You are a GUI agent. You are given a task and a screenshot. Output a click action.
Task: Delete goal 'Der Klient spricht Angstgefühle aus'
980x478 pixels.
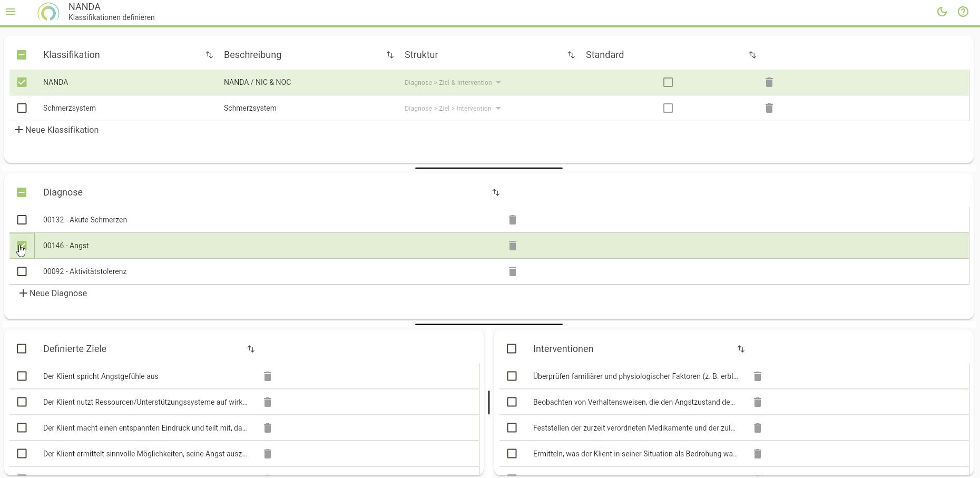coord(267,376)
